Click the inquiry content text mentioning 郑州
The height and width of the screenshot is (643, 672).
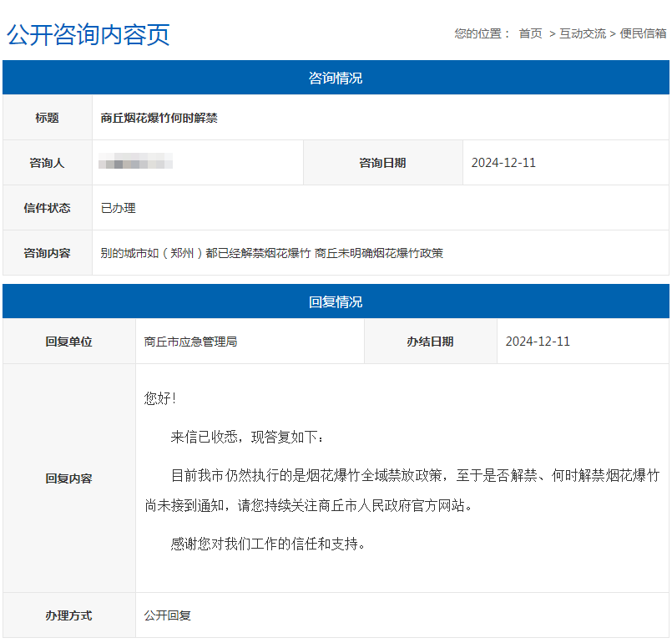pyautogui.click(x=271, y=253)
